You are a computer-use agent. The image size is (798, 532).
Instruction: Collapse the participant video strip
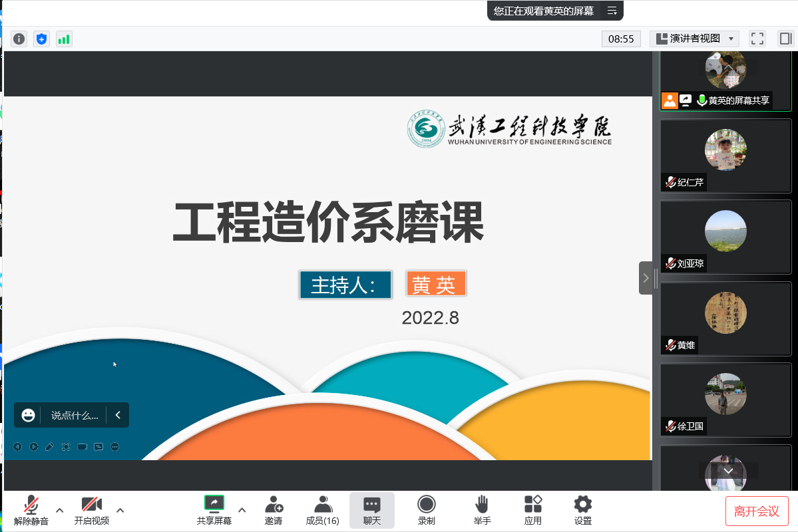click(646, 278)
